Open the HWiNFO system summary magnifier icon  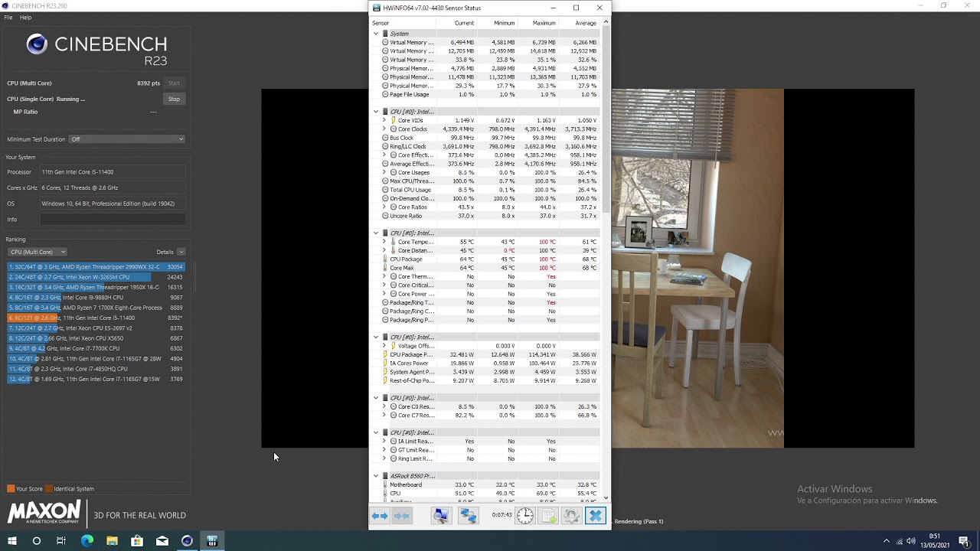tap(440, 516)
